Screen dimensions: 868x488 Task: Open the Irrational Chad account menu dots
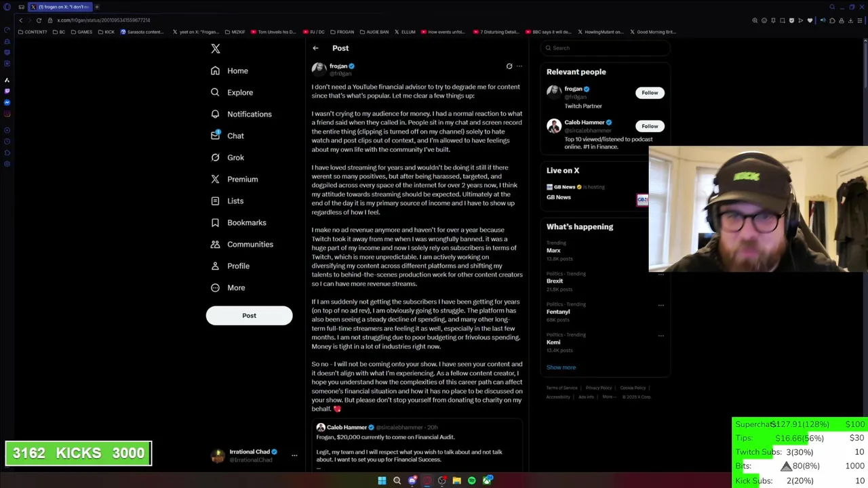click(294, 456)
